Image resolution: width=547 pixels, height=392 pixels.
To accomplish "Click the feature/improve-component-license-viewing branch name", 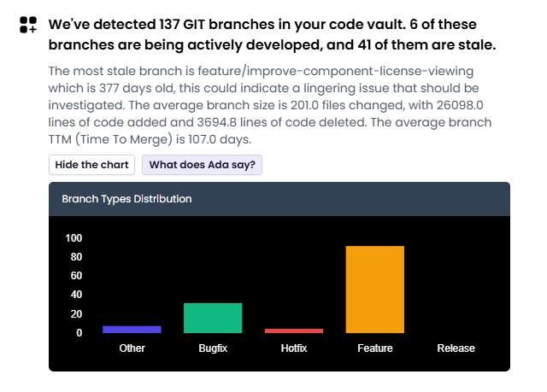I will click(336, 71).
